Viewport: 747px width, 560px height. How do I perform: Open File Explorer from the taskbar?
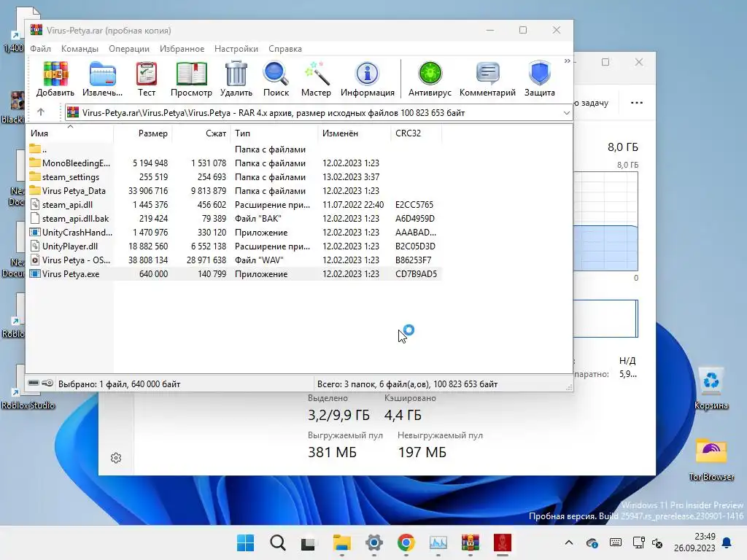341,542
